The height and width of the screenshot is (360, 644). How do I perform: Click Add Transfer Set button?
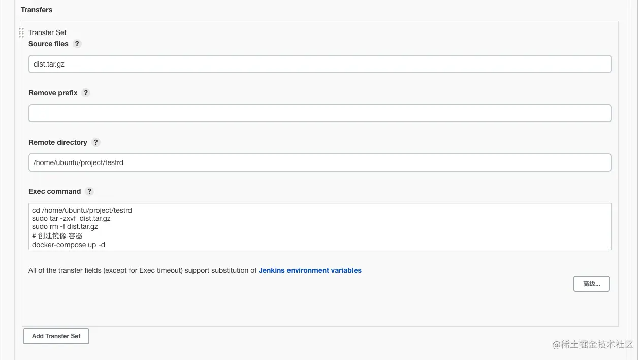56,336
